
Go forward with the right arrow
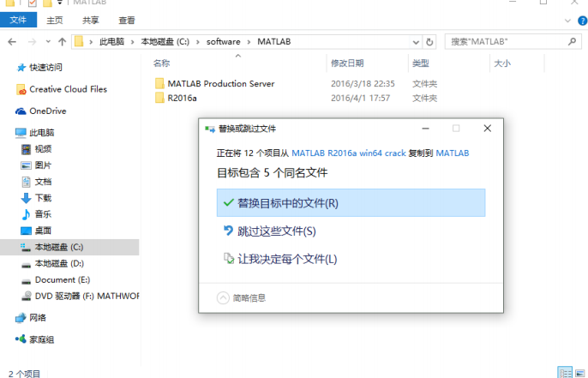coord(33,42)
